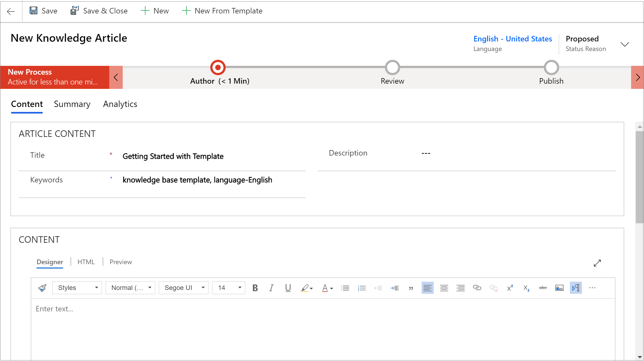Select the font family dropdown

coord(184,288)
